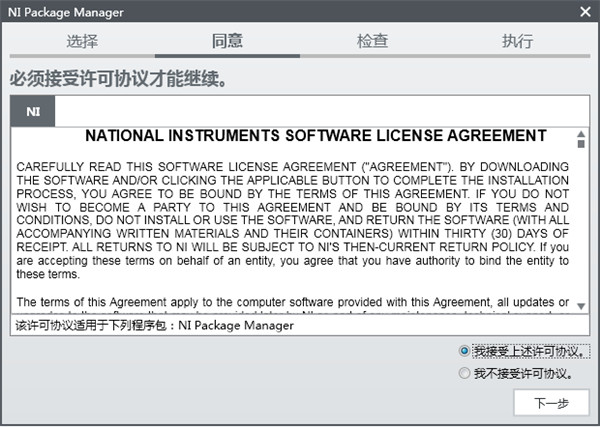Click scrollbar up arrow in license text
This screenshot has height=427, width=600.
581,134
